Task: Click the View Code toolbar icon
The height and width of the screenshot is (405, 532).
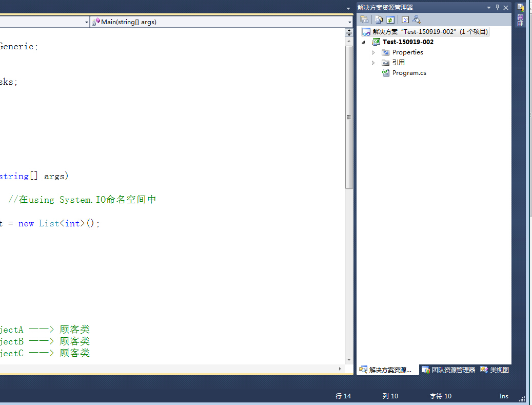Action: point(405,20)
